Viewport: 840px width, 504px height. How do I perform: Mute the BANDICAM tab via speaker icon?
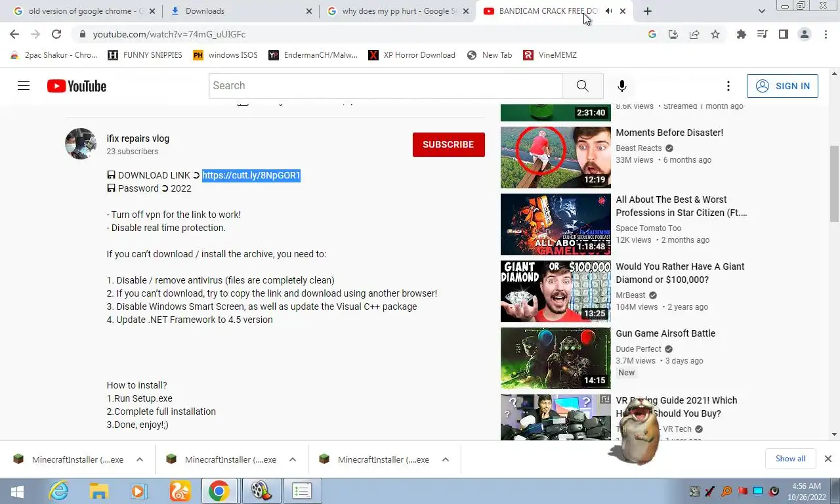pyautogui.click(x=609, y=11)
